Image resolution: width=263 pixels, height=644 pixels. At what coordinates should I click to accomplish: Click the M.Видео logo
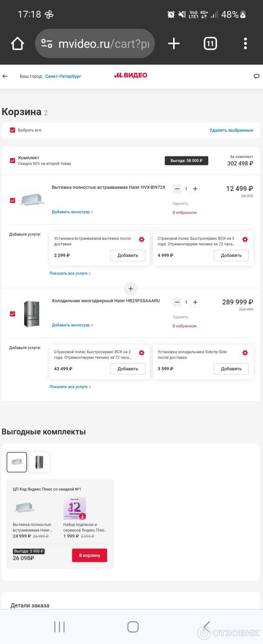[131, 76]
